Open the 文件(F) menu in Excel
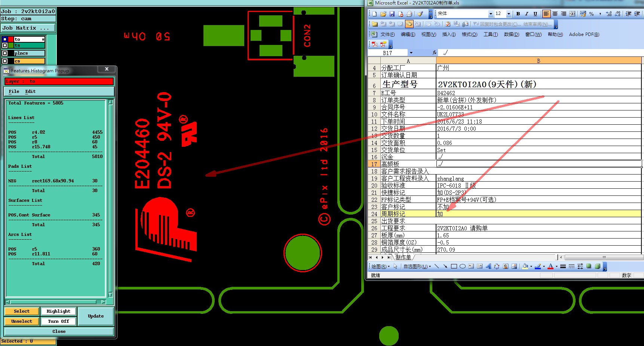The width and height of the screenshot is (644, 346). coord(387,34)
